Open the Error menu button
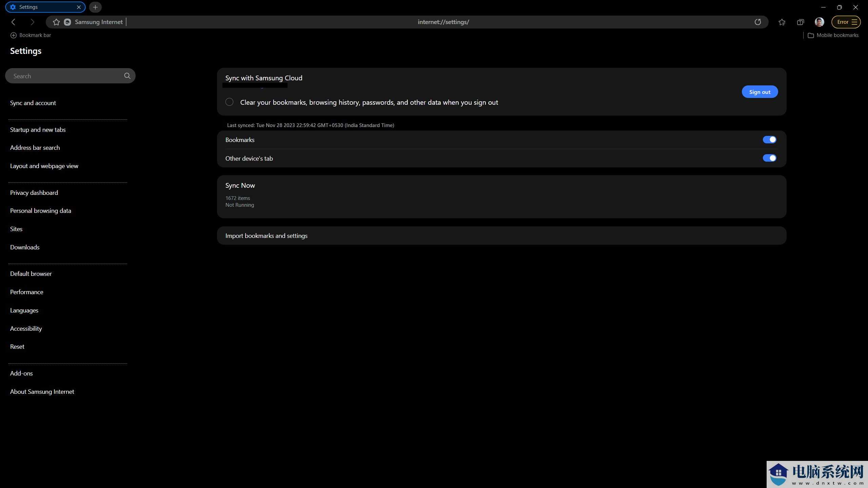 (846, 22)
